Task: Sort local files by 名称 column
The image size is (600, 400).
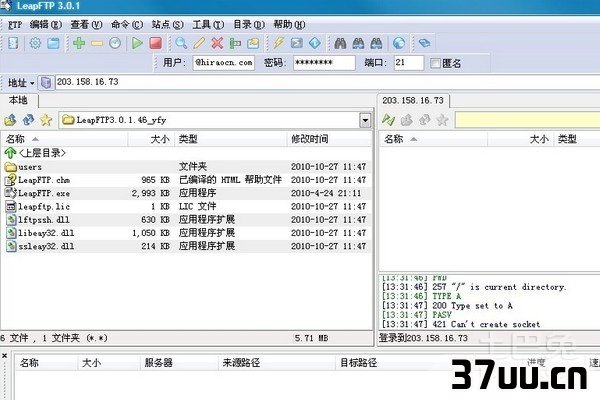Action: (64, 139)
